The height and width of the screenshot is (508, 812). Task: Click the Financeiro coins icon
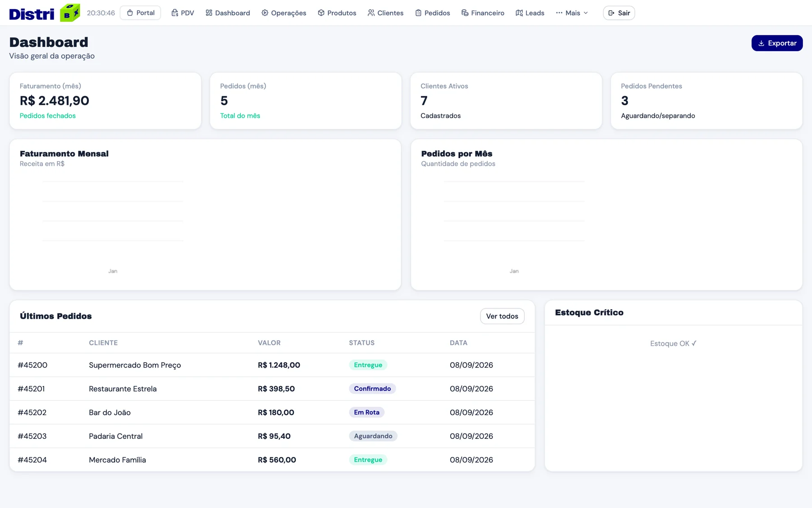[465, 13]
